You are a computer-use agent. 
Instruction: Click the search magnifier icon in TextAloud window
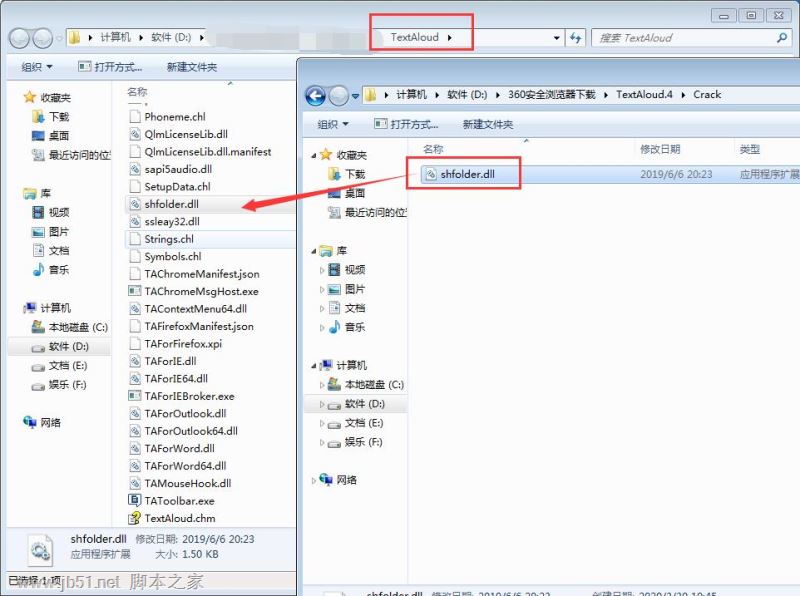[782, 38]
